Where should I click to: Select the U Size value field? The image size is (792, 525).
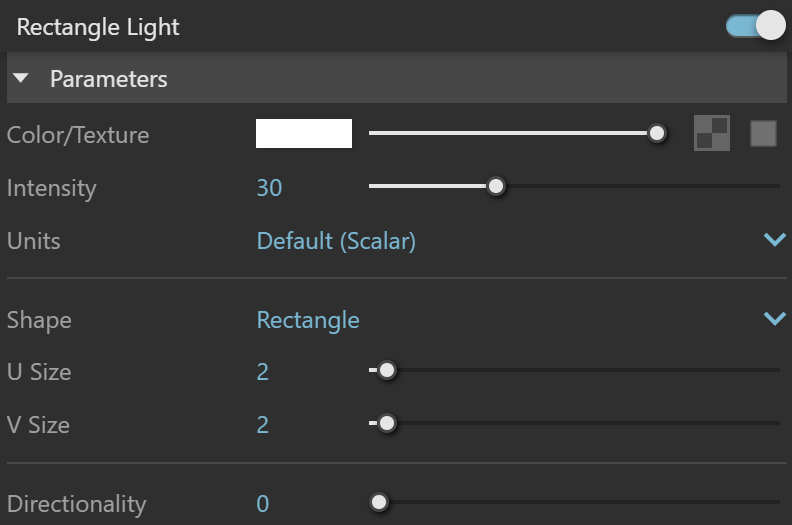click(x=263, y=372)
